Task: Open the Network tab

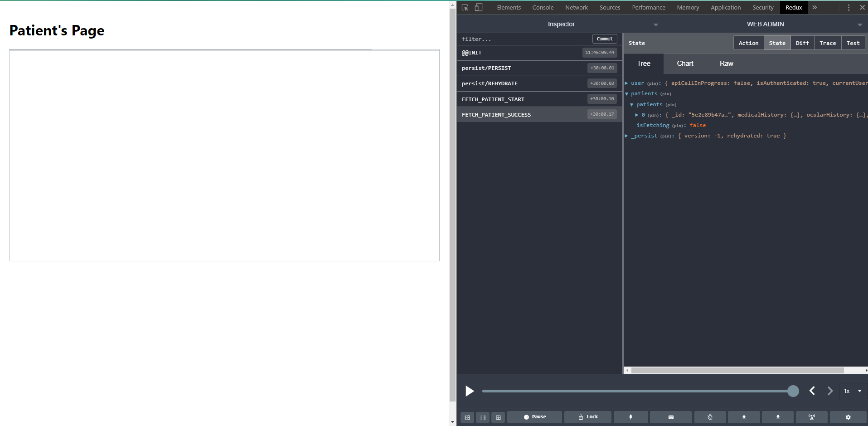Action: click(x=576, y=8)
